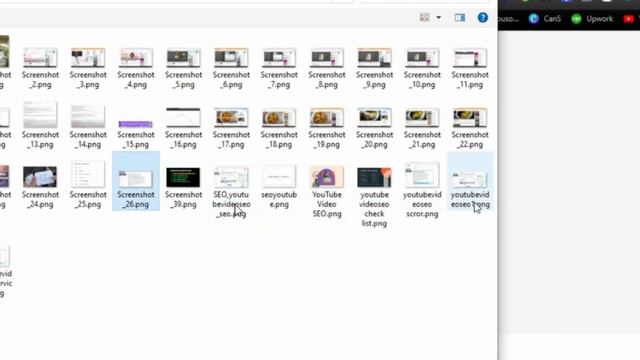Select Screenshot_14.png file
The width and height of the screenshot is (640, 360).
(88, 126)
